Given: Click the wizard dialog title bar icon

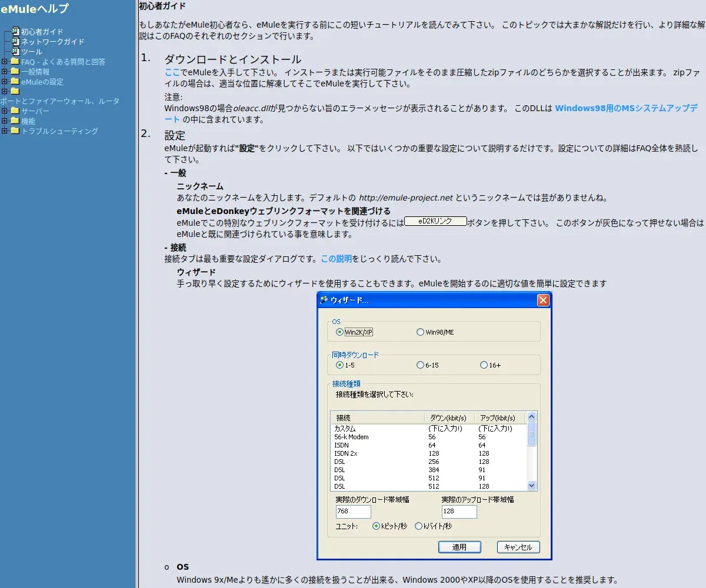Looking at the screenshot, I should (x=324, y=300).
